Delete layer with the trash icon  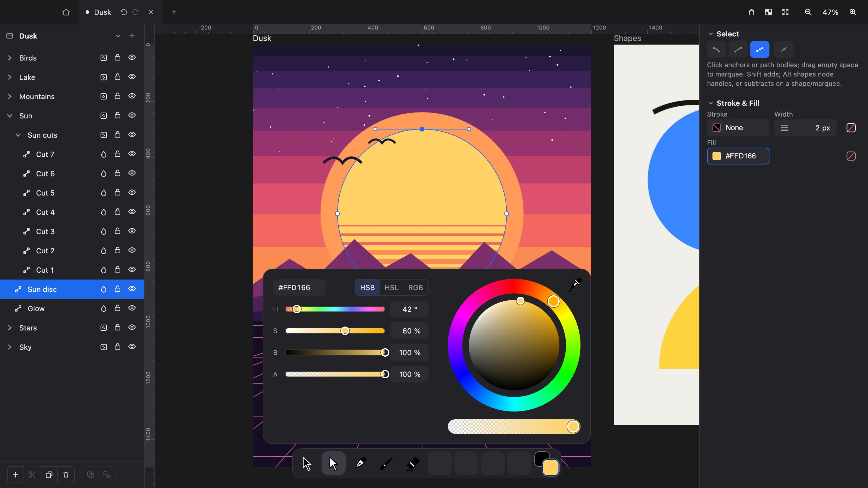pos(66,475)
